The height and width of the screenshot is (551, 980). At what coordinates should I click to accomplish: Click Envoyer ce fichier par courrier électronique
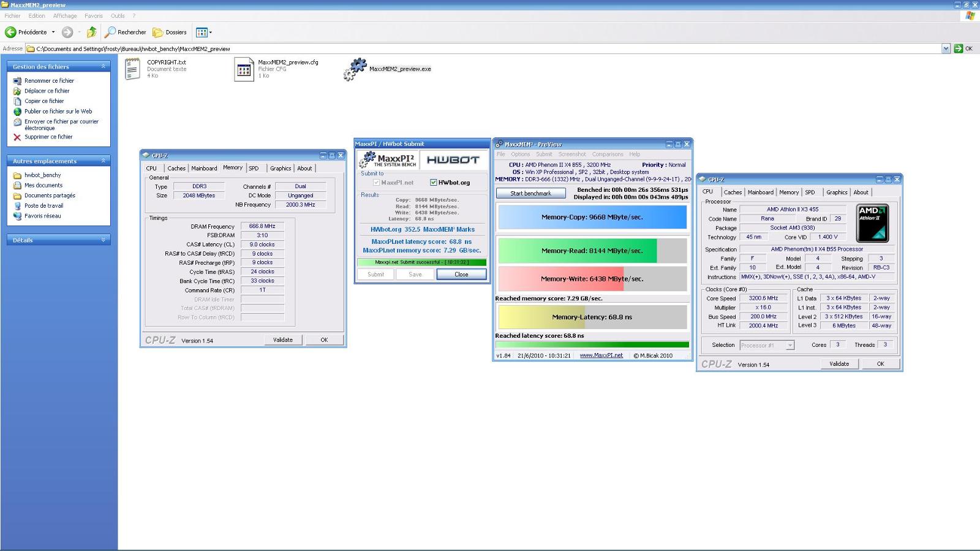61,124
